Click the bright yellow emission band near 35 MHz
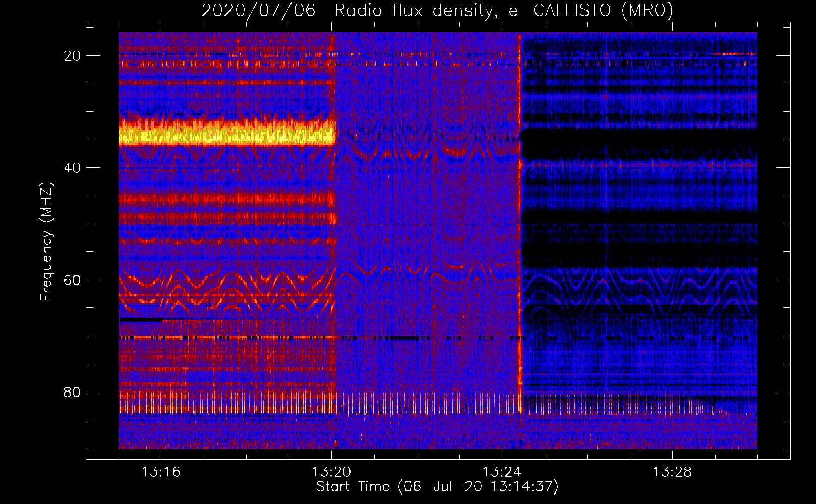Viewport: 816px width, 504px height. [x=227, y=133]
